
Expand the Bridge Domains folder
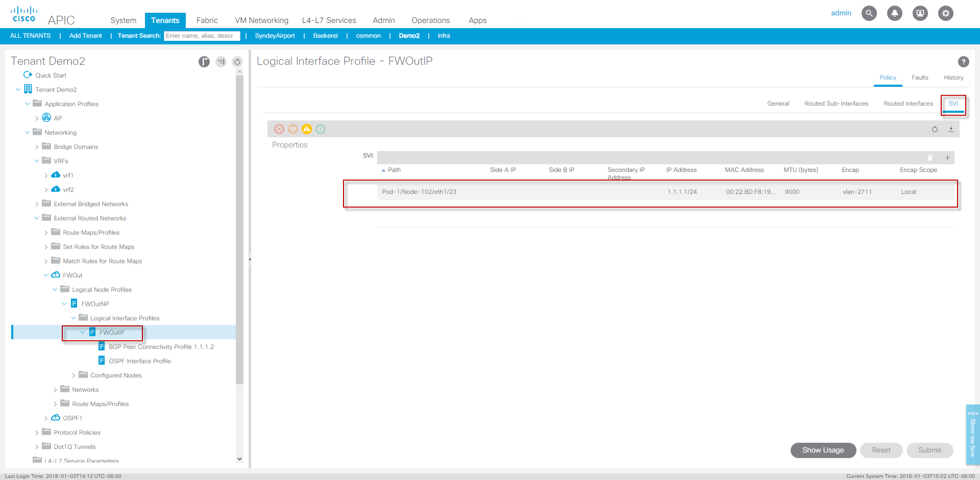pyautogui.click(x=37, y=147)
